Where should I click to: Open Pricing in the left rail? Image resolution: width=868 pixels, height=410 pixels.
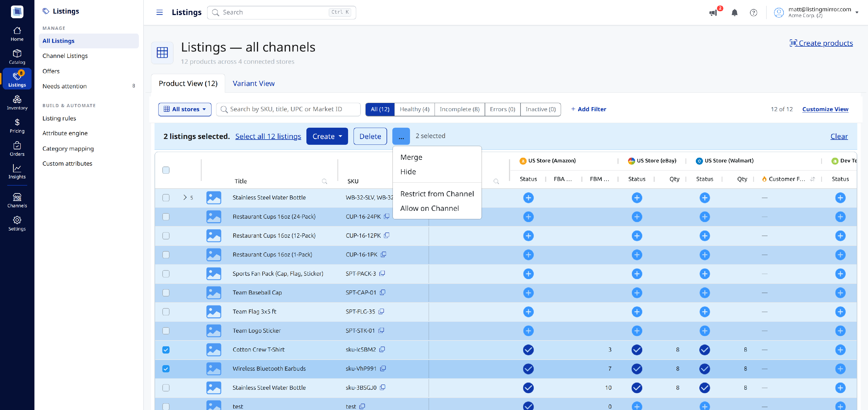[17, 126]
